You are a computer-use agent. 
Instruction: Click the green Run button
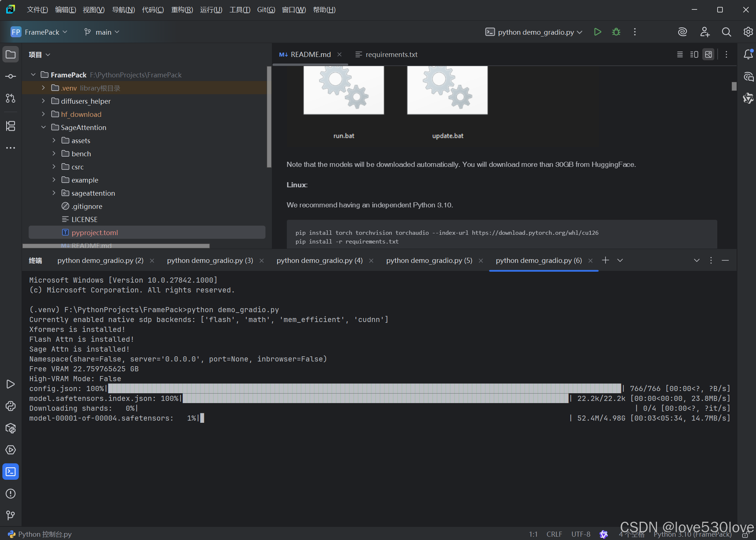coord(597,32)
